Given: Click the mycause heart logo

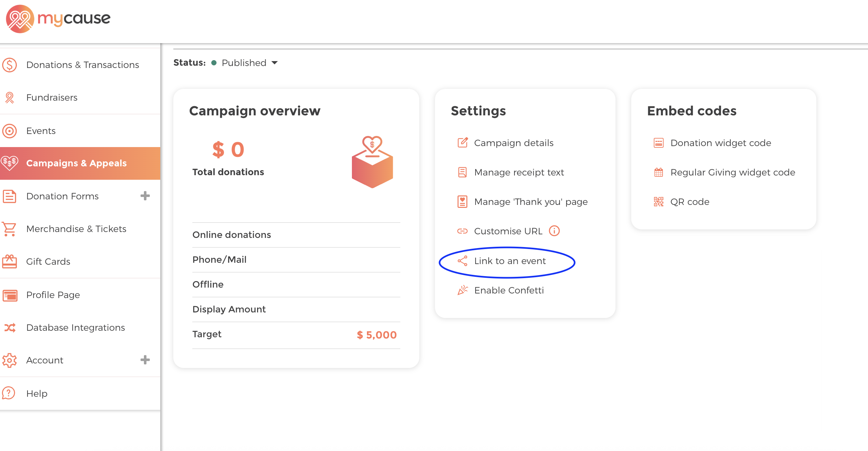Looking at the screenshot, I should click(x=20, y=19).
